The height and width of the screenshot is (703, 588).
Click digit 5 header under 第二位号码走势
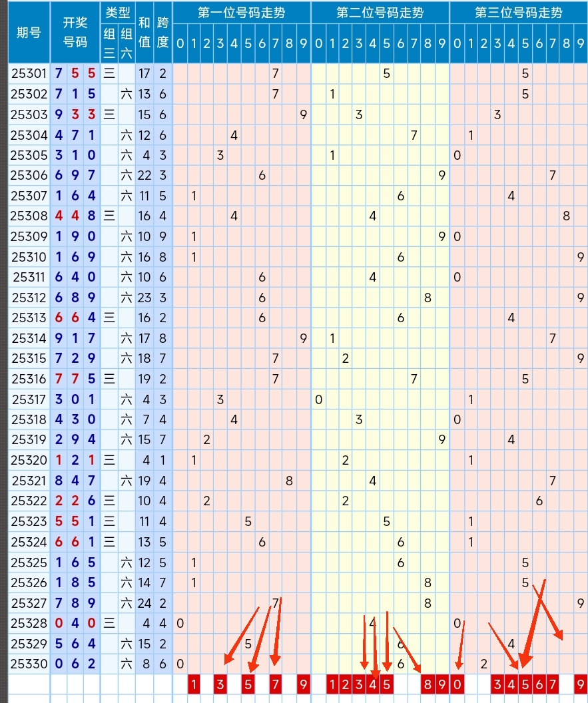point(387,43)
